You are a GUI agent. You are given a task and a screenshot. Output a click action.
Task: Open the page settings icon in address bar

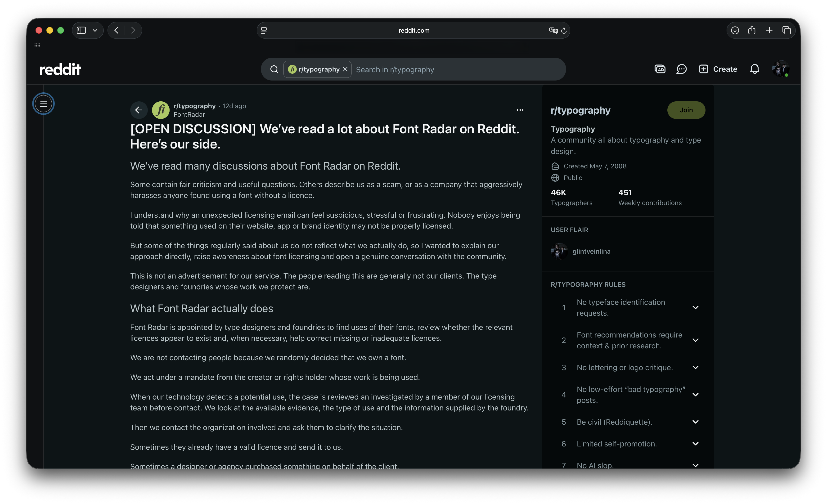coord(264,31)
